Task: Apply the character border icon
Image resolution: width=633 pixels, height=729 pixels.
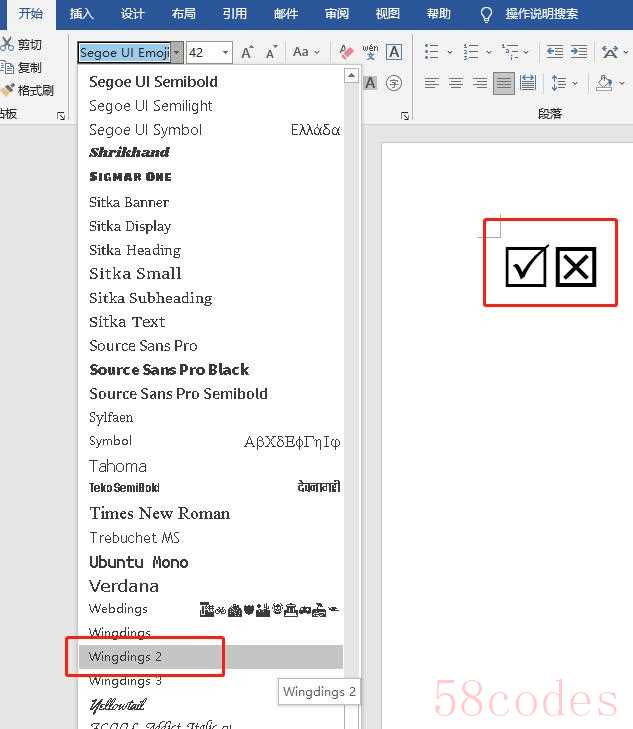Action: click(394, 52)
